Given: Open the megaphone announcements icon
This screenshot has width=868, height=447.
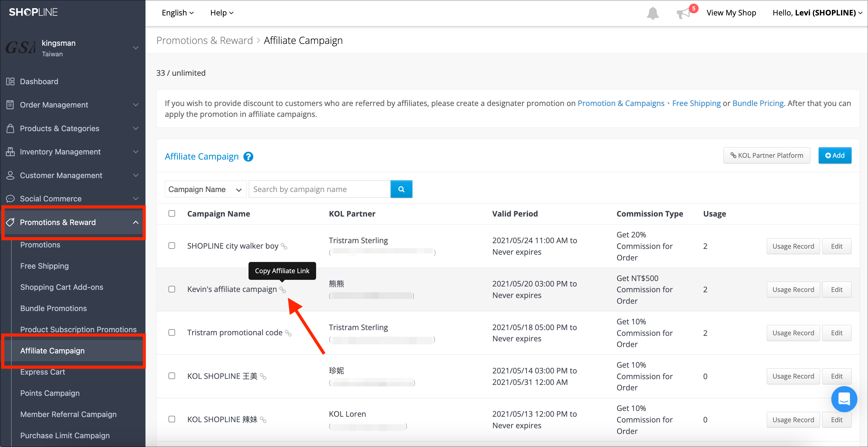Looking at the screenshot, I should point(684,13).
